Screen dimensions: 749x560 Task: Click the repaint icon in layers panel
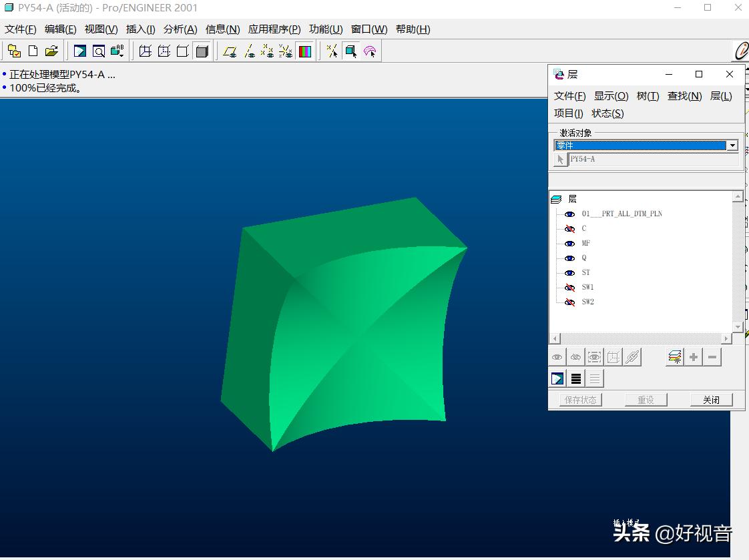557,379
